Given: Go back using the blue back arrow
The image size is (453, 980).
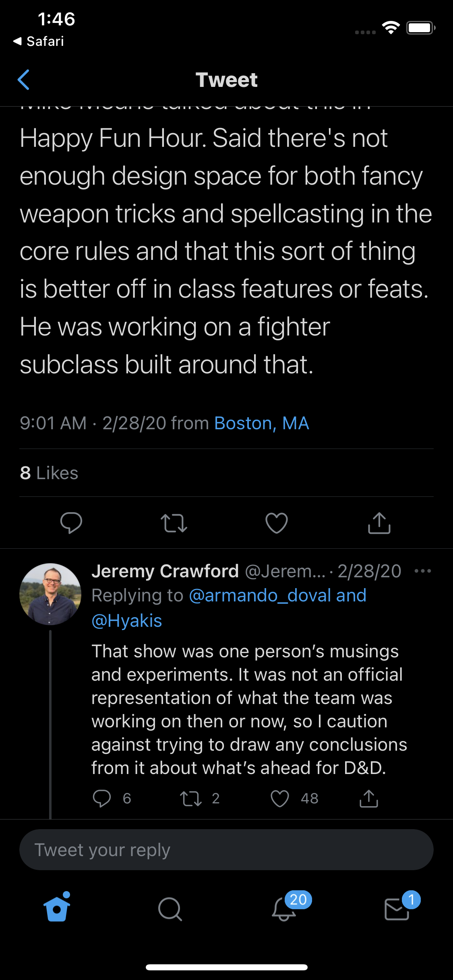Looking at the screenshot, I should tap(24, 80).
